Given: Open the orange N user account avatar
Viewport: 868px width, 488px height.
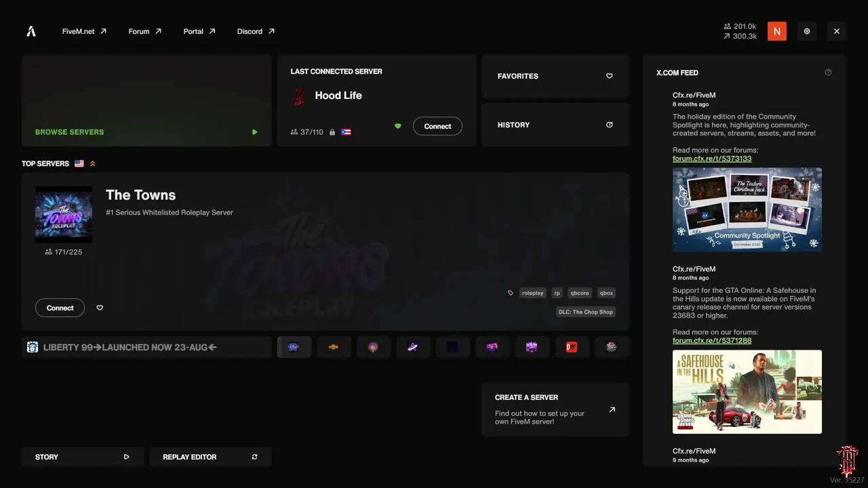Looking at the screenshot, I should tap(777, 31).
